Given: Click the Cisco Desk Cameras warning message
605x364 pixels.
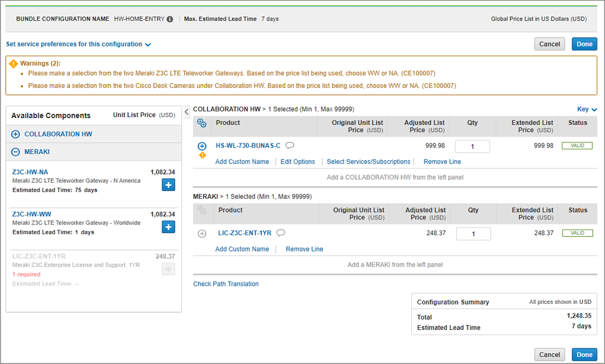Looking at the screenshot, I should click(x=242, y=86).
